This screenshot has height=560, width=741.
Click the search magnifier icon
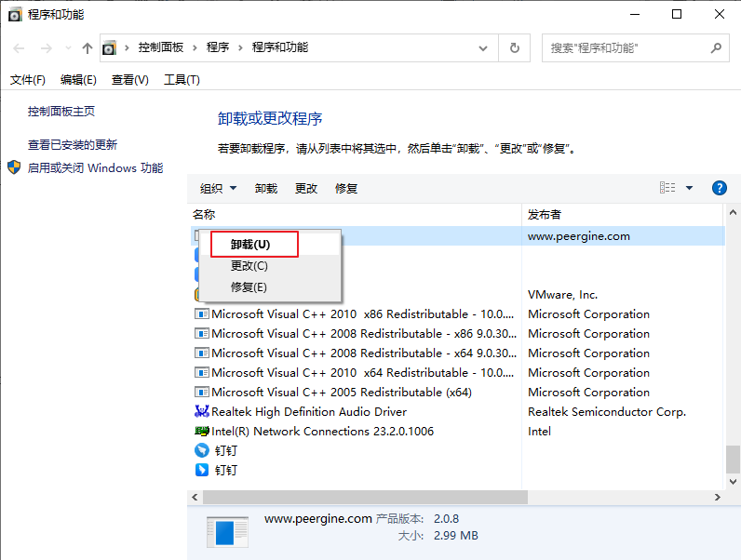coord(716,47)
